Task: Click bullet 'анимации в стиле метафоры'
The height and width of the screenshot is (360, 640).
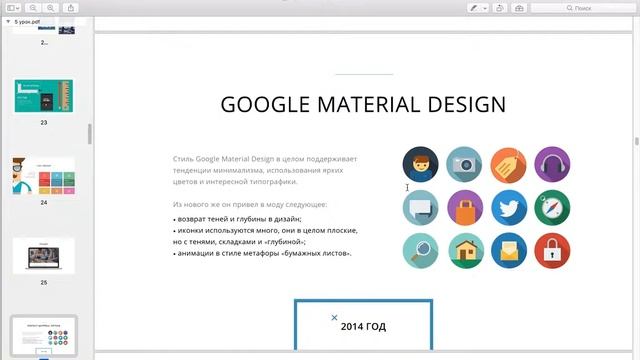Action: coord(262,253)
